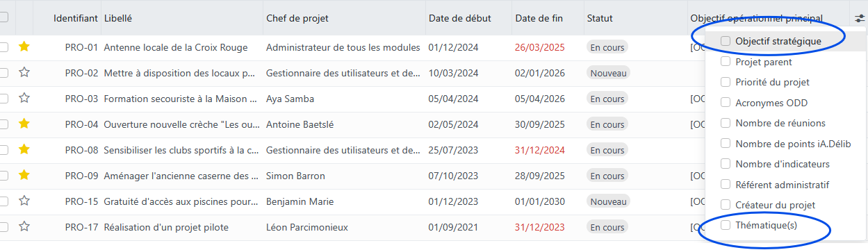Toggle the PRO-09 favorite star
868x250 pixels.
24,176
